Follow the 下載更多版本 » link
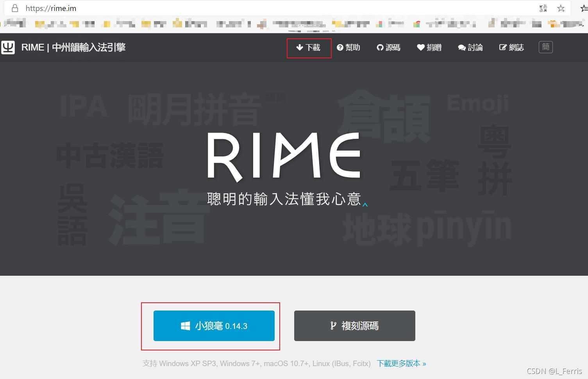The image size is (588, 379). click(x=402, y=363)
